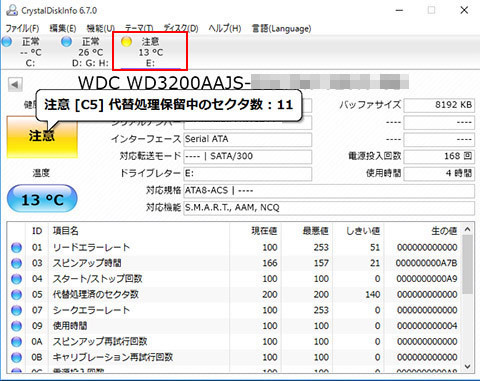Image resolution: width=480 pixels, height=381 pixels.
Task: Click current value 166
Action: 270,263
